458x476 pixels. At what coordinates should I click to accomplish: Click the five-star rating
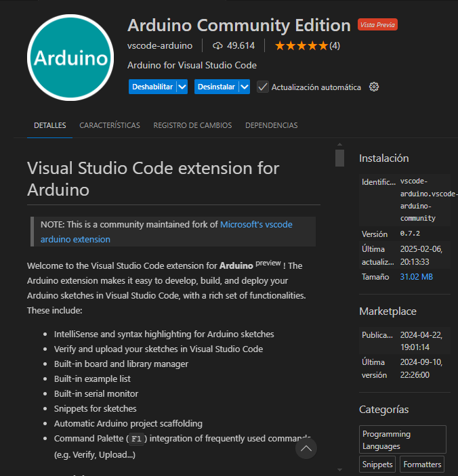tap(301, 46)
